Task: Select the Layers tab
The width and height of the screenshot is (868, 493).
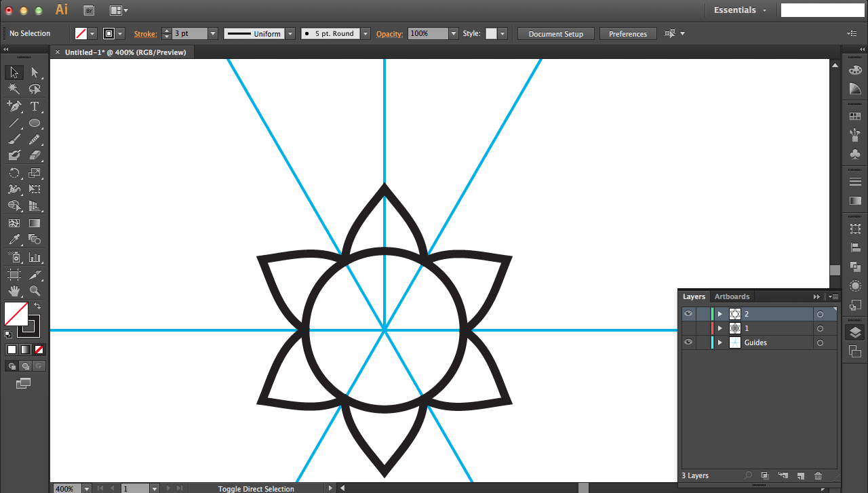Action: click(694, 296)
